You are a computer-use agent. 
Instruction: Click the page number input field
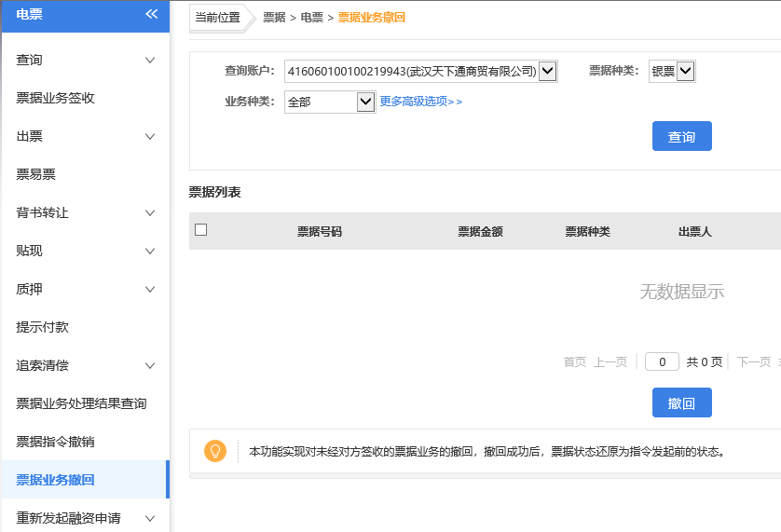pyautogui.click(x=662, y=362)
